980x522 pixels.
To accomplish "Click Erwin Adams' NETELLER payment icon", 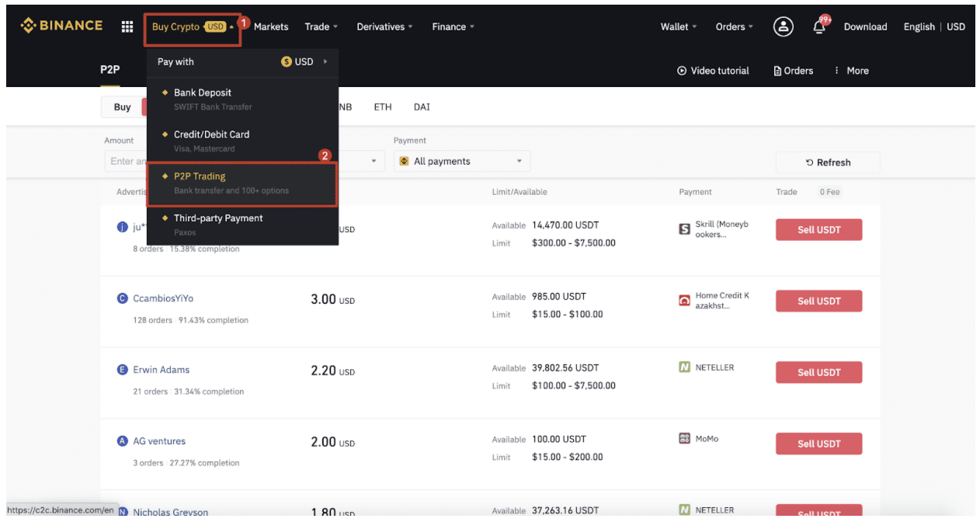I will coord(685,367).
